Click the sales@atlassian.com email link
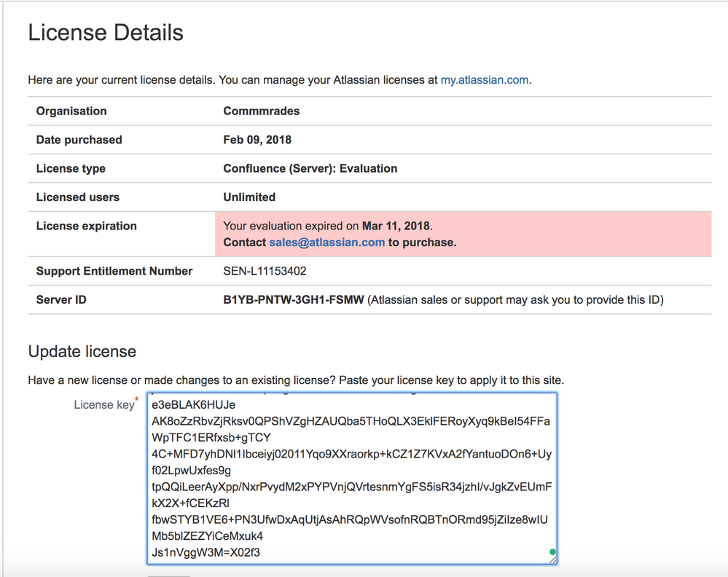The image size is (728, 577). pos(327,243)
